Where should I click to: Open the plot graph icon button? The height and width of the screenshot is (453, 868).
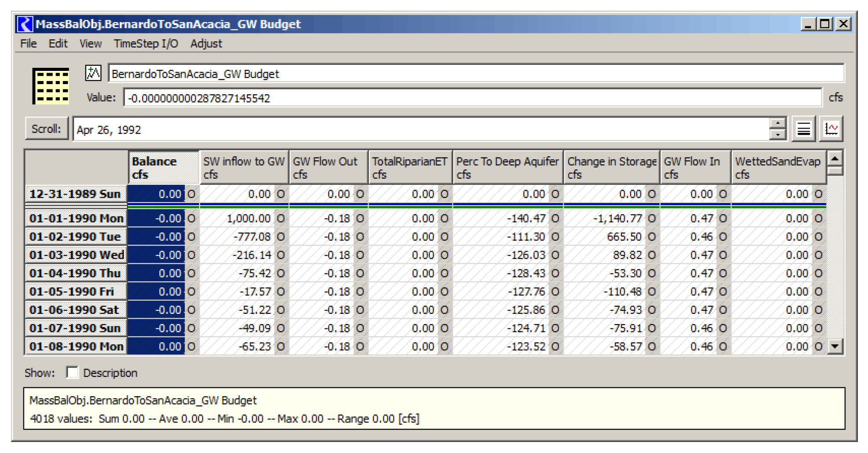(x=831, y=129)
